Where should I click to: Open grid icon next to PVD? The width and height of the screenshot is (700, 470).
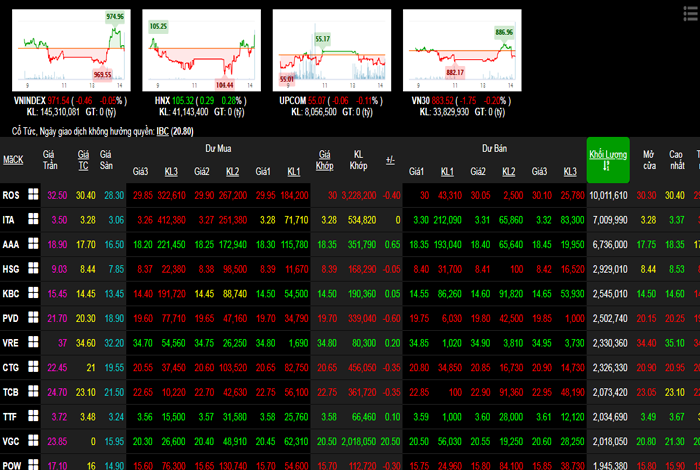tap(33, 317)
